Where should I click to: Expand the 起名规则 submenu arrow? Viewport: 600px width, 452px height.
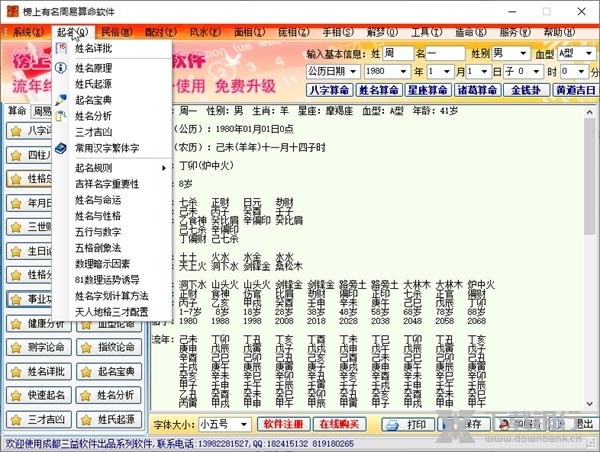coord(163,168)
